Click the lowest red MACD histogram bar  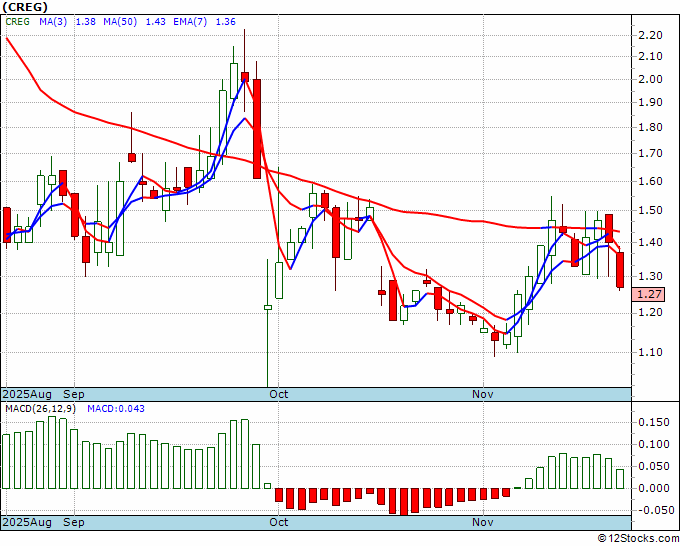pyautogui.click(x=404, y=502)
